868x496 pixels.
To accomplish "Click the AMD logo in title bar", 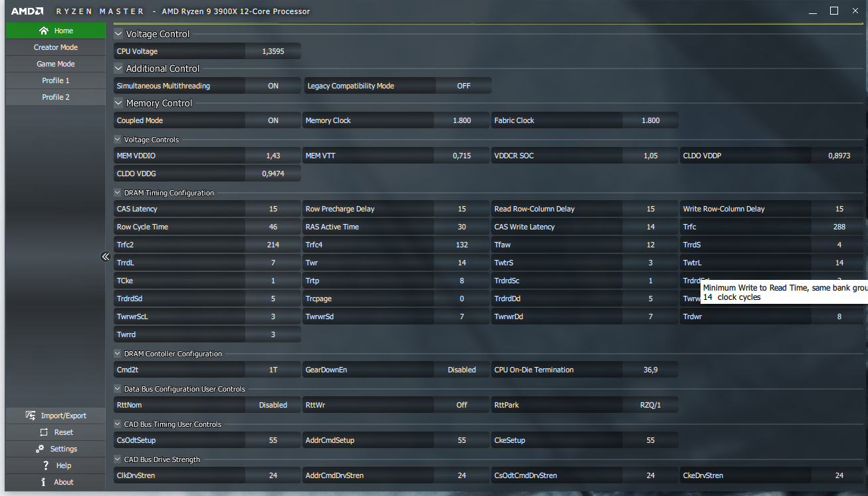I will tap(27, 11).
